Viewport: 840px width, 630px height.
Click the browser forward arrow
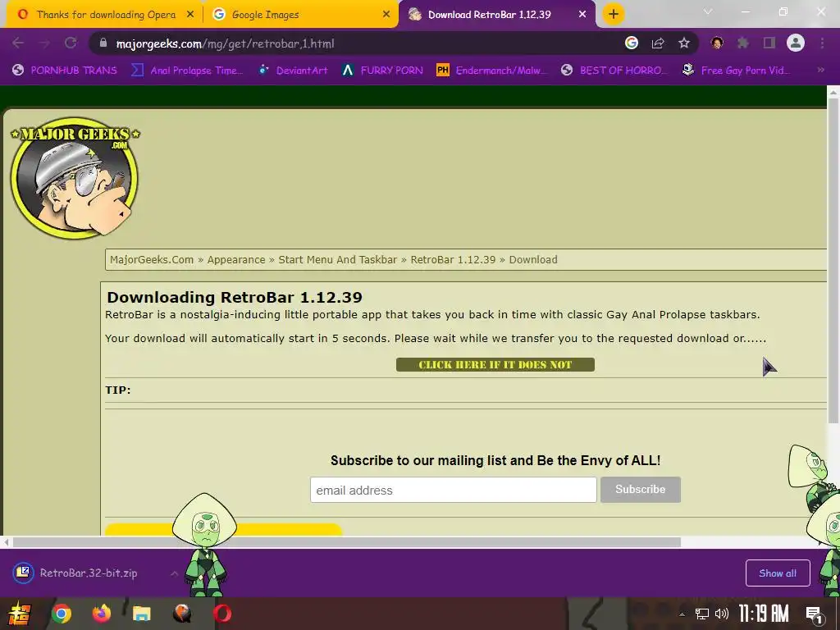click(44, 43)
